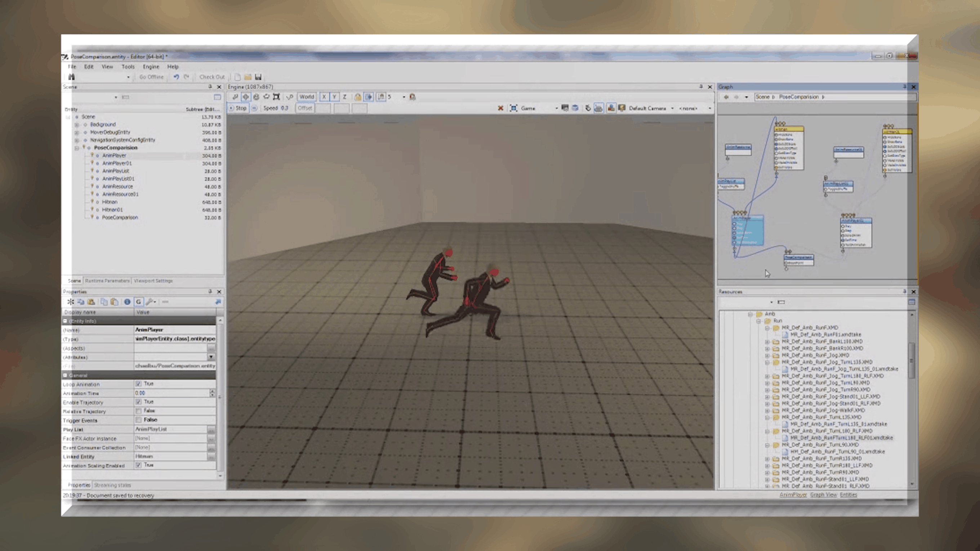
Task: Click the red X icon in Engine toolbar
Action: click(500, 108)
